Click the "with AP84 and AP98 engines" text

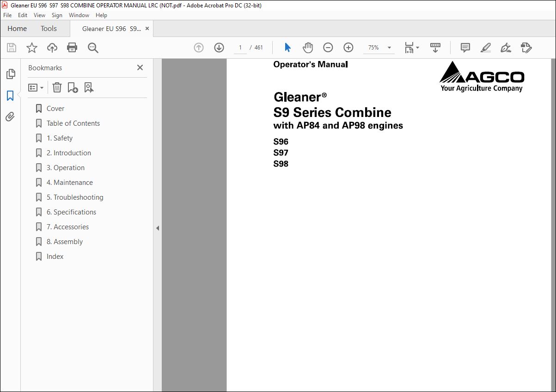pyautogui.click(x=338, y=125)
